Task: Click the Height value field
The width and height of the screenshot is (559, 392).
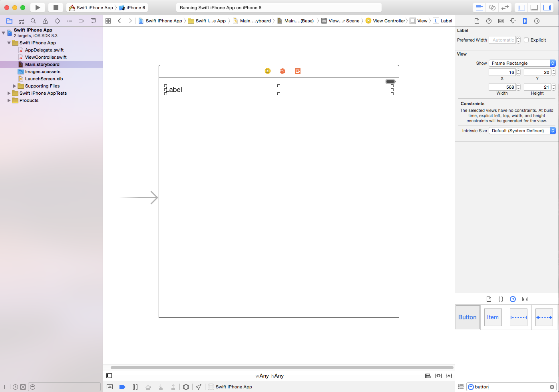Action: [537, 87]
